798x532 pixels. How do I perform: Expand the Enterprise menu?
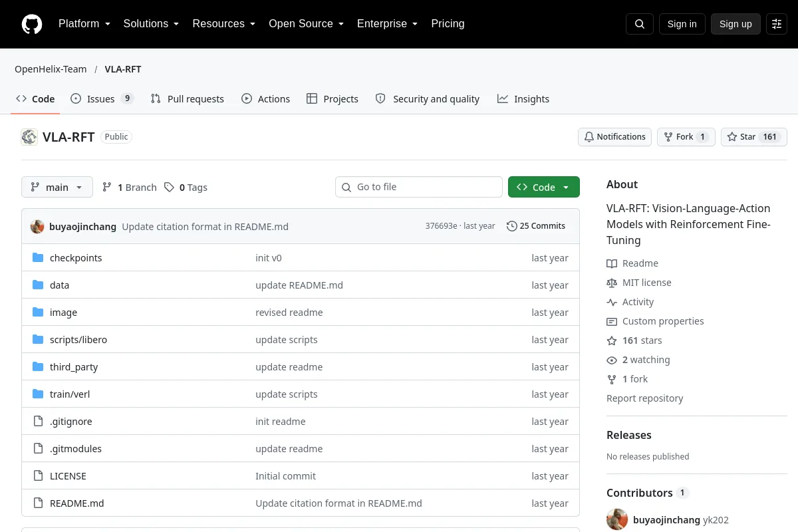tap(387, 24)
